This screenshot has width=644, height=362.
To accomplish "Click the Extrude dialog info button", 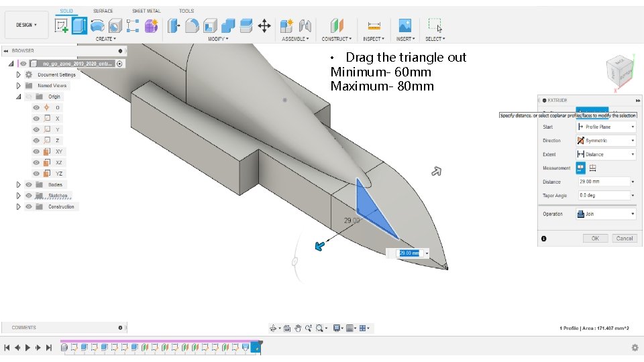I will click(544, 239).
